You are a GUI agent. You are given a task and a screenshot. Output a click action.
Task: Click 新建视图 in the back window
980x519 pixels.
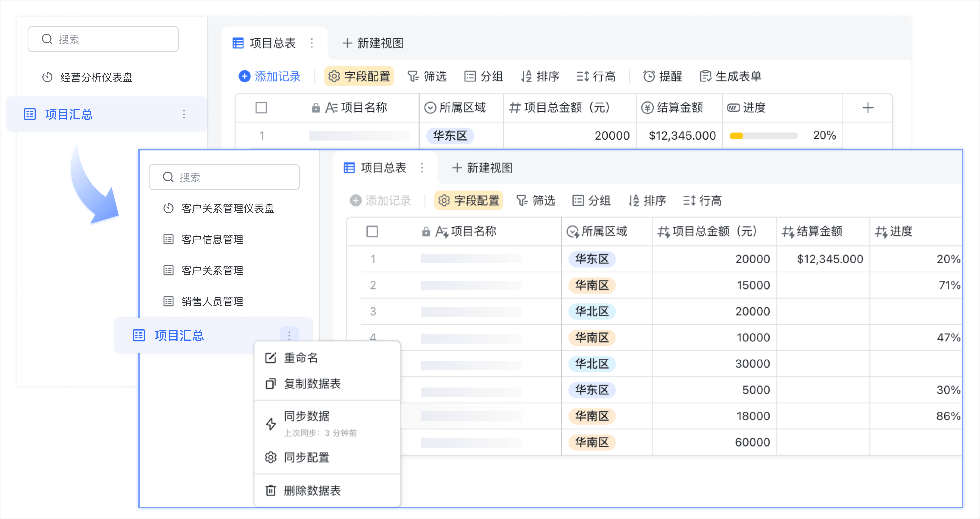pos(373,43)
